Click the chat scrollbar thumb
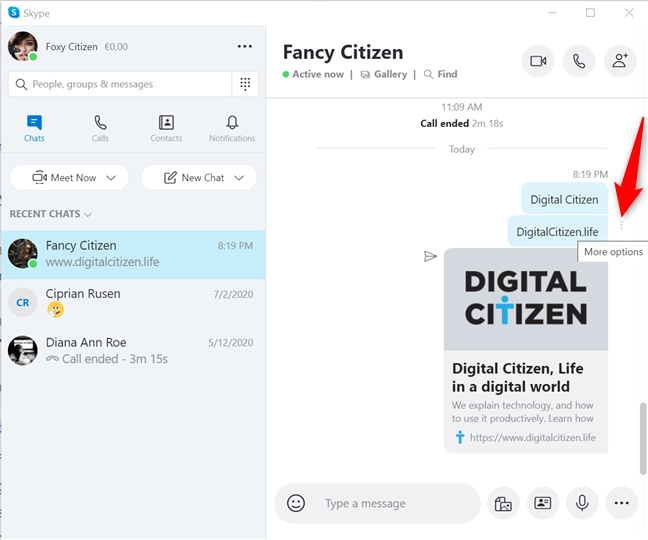Screen dimensions: 648x540 643,438
